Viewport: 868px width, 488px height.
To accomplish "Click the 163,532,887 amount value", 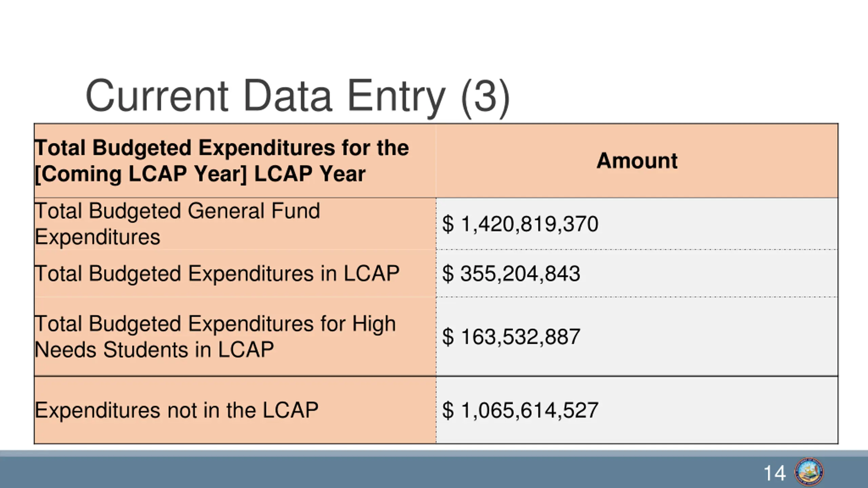I will point(520,337).
